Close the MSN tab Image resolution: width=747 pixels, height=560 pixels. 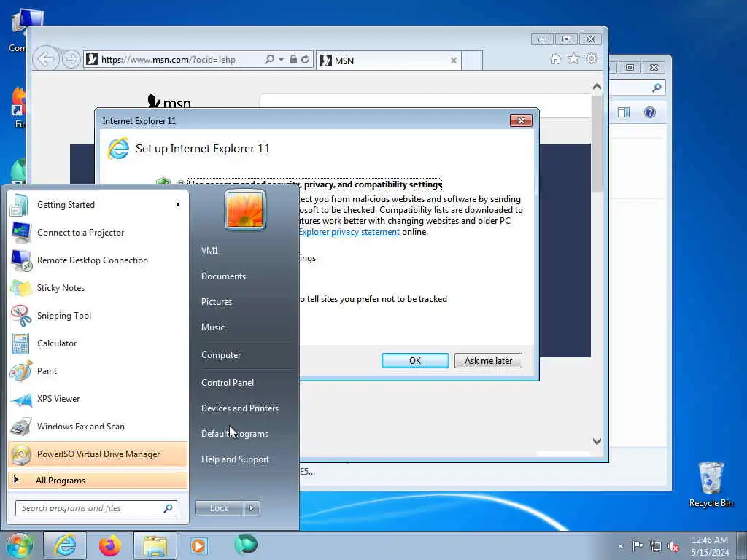[x=454, y=61]
